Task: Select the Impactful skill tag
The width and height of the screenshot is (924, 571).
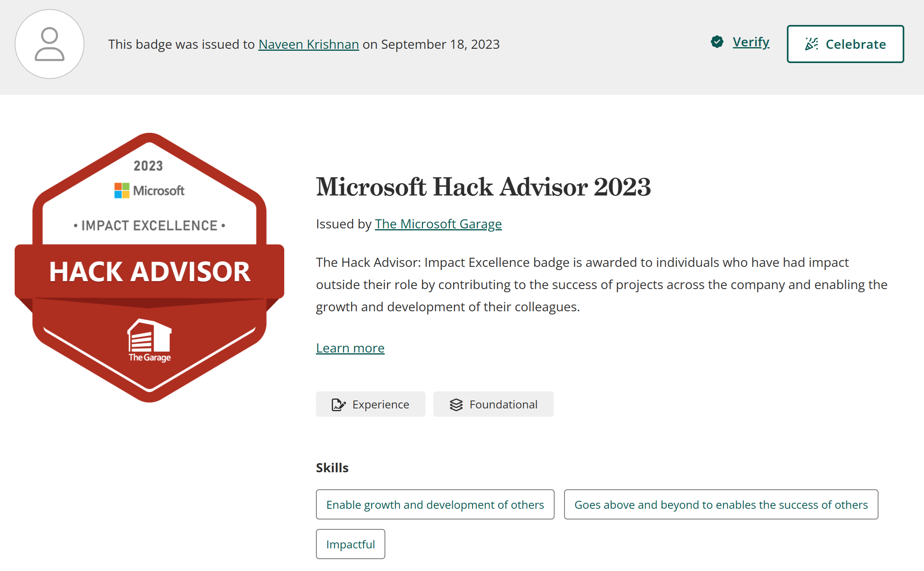Action: click(350, 544)
